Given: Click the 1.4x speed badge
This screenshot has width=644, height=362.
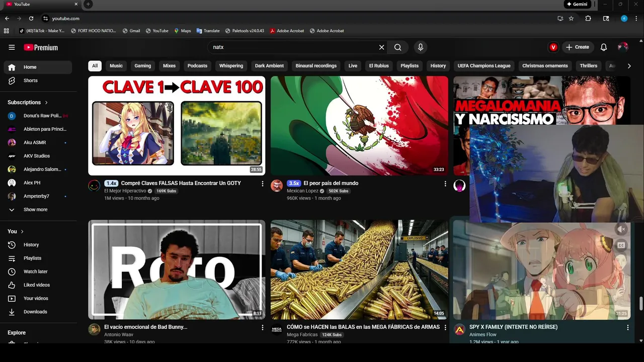Looking at the screenshot, I should point(111,184).
